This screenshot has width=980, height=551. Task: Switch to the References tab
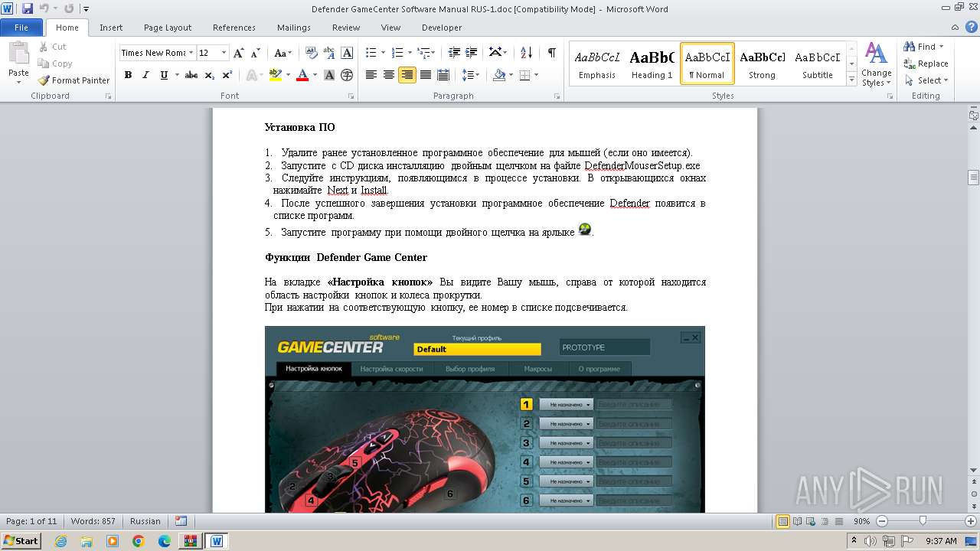(234, 28)
